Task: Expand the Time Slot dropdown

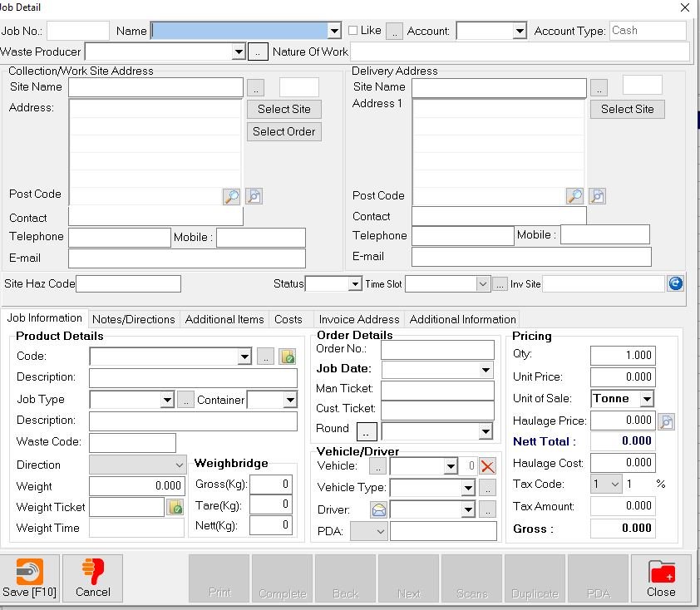Action: pyautogui.click(x=482, y=283)
